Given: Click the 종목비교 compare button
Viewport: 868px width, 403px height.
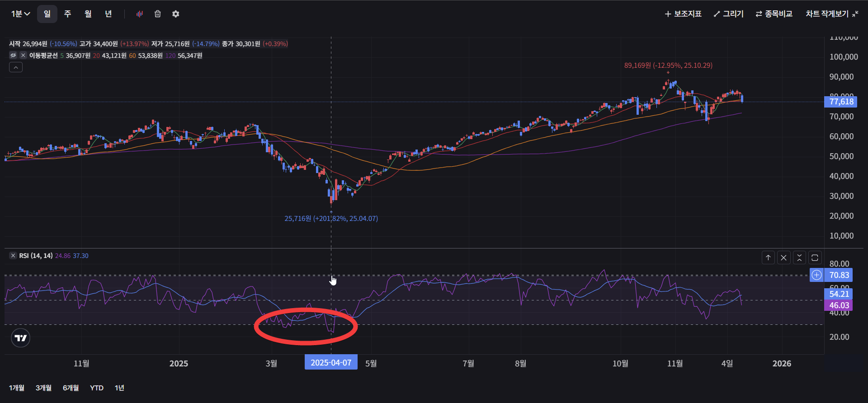Looking at the screenshot, I should point(774,14).
